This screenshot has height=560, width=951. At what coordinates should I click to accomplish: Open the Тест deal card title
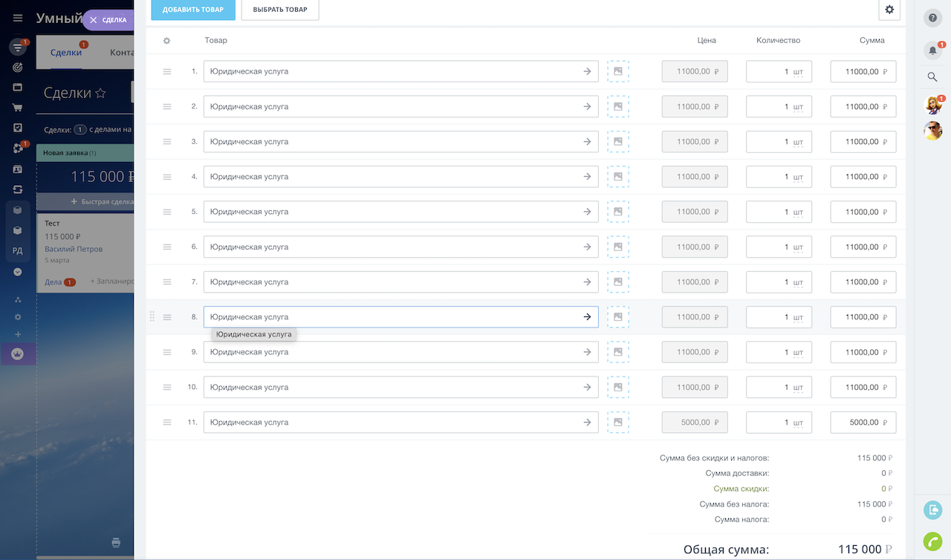pyautogui.click(x=52, y=223)
